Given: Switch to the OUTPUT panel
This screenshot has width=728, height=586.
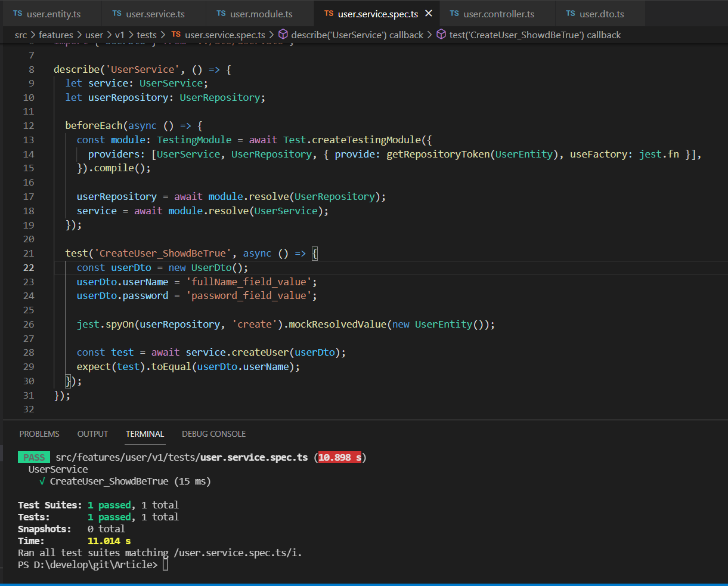Looking at the screenshot, I should 92,434.
